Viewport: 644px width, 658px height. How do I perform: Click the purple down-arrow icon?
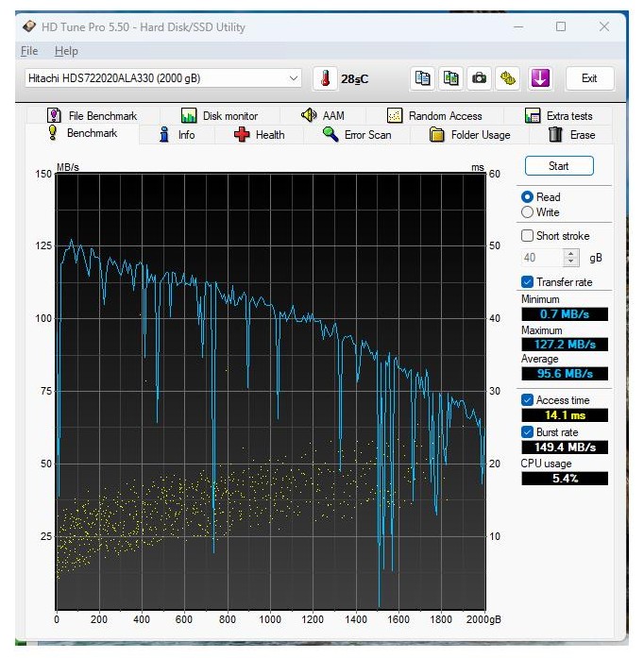(539, 78)
